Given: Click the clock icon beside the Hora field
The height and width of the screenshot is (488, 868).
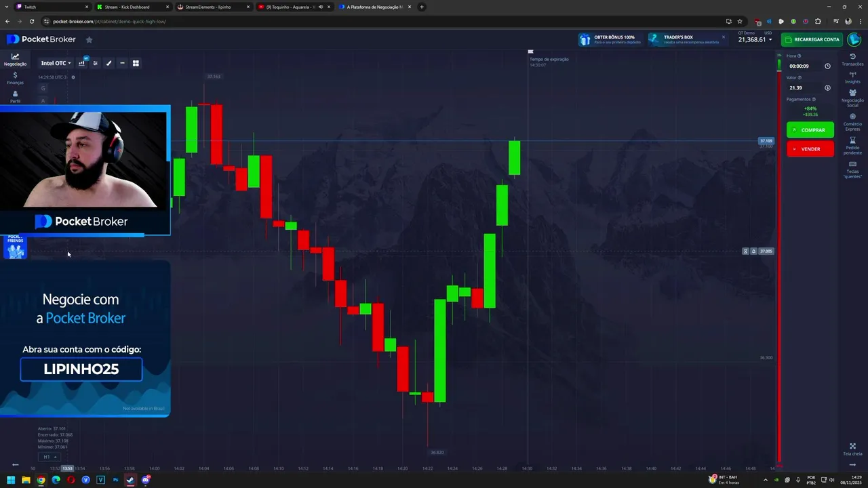Looking at the screenshot, I should click(827, 66).
